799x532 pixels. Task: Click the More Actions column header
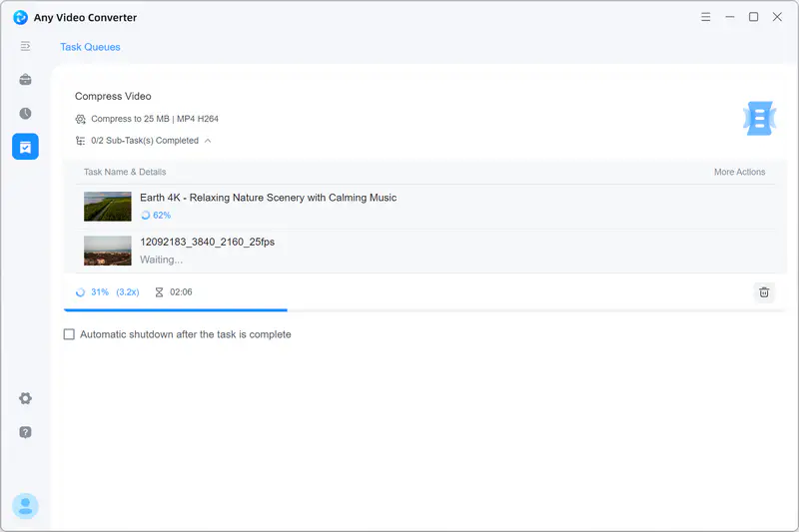click(x=739, y=172)
